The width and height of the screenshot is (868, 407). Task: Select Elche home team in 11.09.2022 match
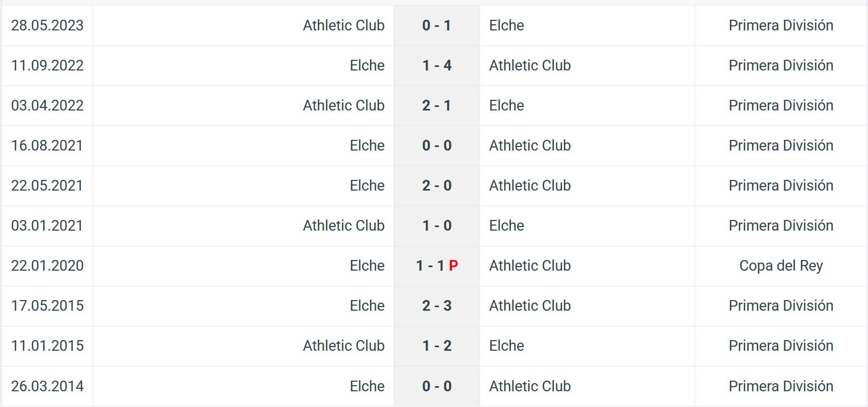(367, 65)
